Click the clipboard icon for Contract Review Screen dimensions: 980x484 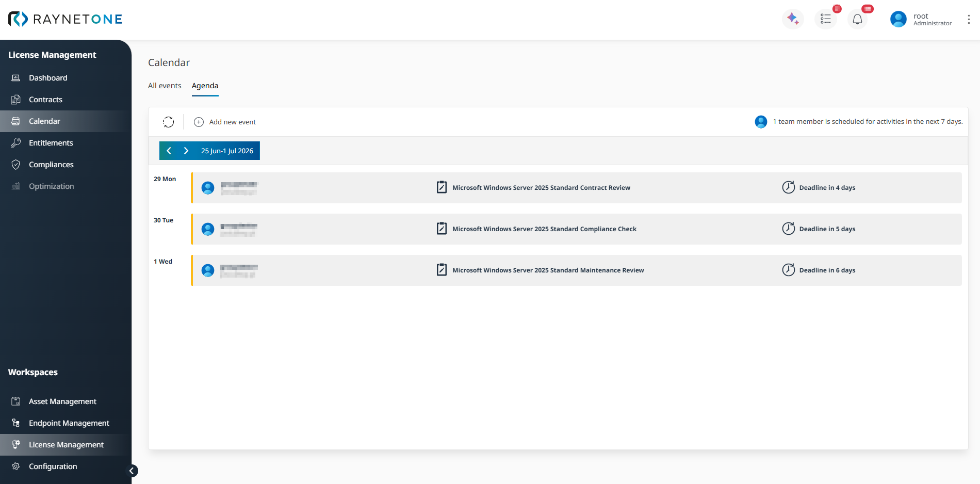pyautogui.click(x=442, y=187)
